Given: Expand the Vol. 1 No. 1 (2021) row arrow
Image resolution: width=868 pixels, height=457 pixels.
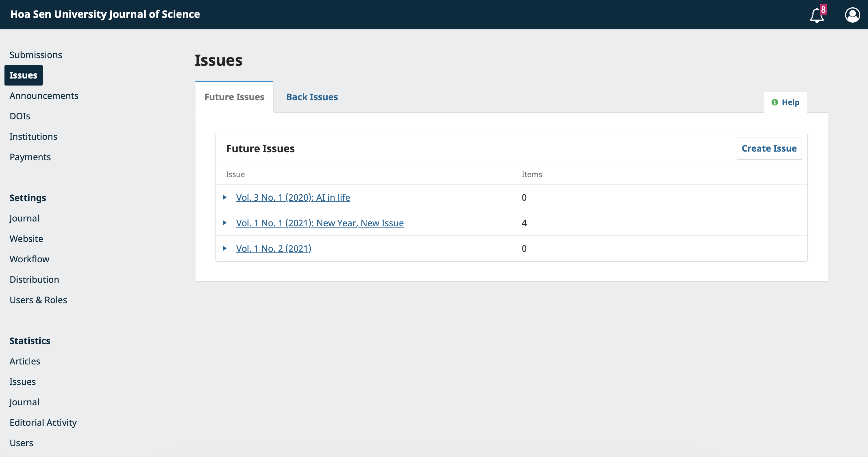Looking at the screenshot, I should click(x=225, y=223).
